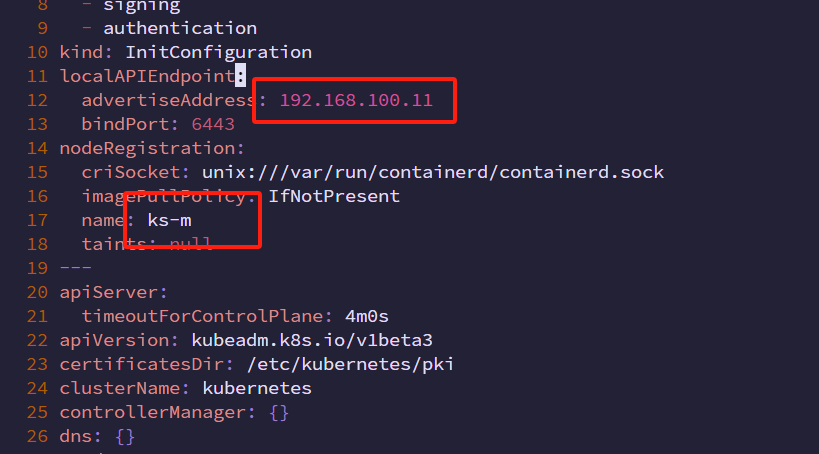Click the clusterName value kubernetes

[x=257, y=389]
